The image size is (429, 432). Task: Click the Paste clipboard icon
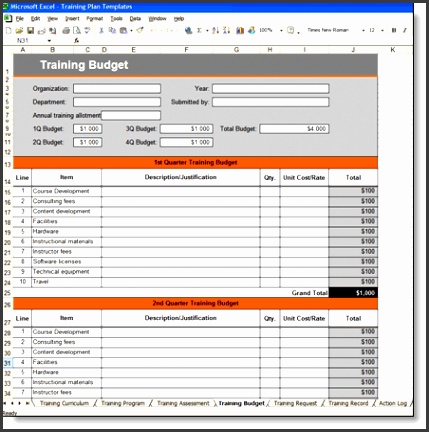(x=123, y=31)
